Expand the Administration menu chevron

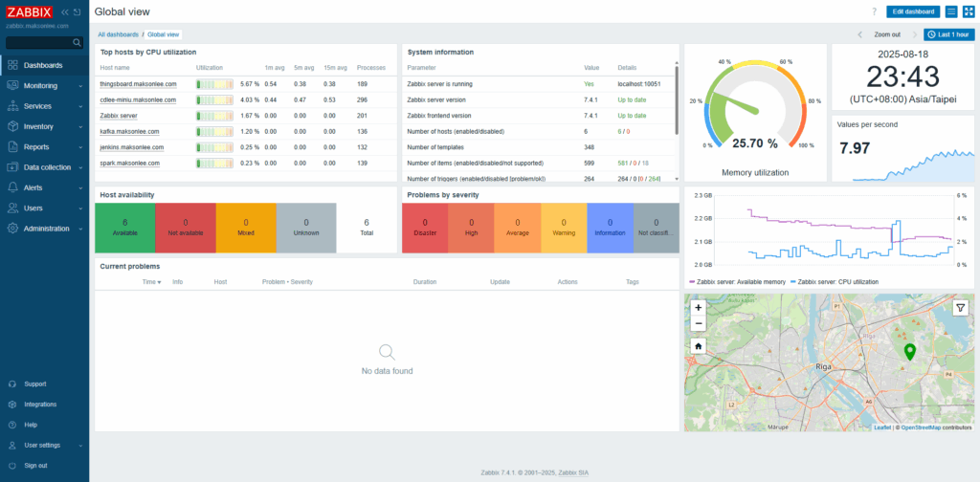(80, 229)
